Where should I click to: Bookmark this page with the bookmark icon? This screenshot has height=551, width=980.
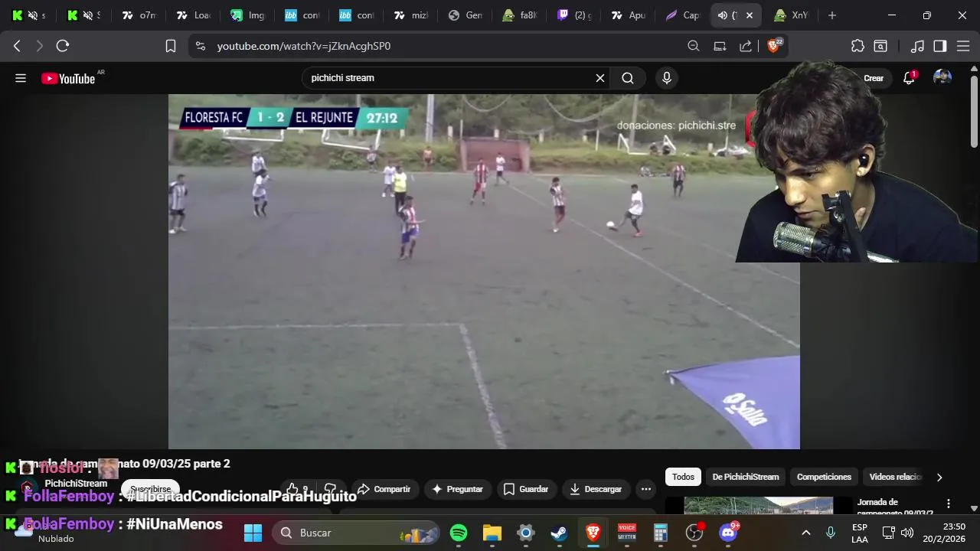pyautogui.click(x=171, y=46)
